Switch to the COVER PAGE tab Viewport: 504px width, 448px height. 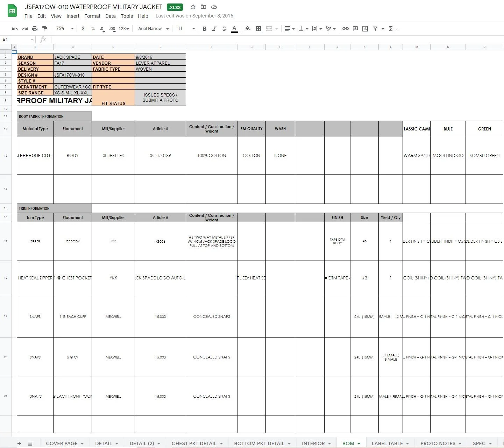65,443
